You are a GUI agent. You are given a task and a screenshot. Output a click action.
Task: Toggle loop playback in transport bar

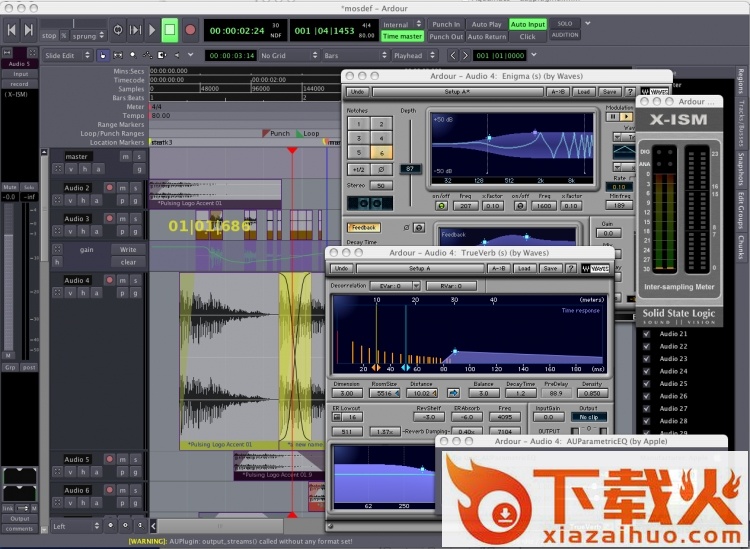(x=118, y=30)
